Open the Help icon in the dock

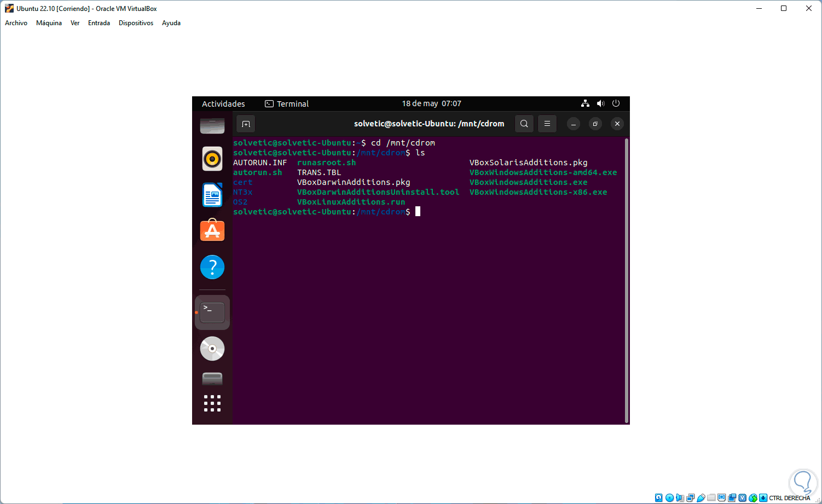pos(212,267)
